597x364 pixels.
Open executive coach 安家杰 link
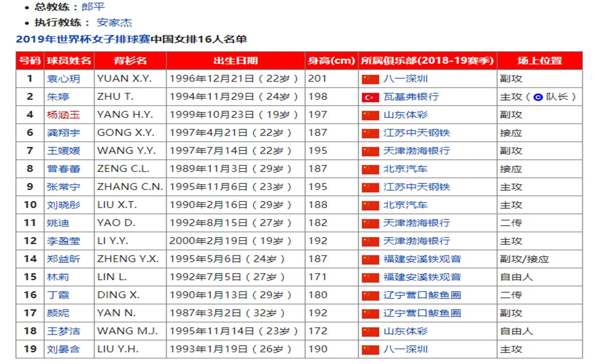click(x=114, y=23)
